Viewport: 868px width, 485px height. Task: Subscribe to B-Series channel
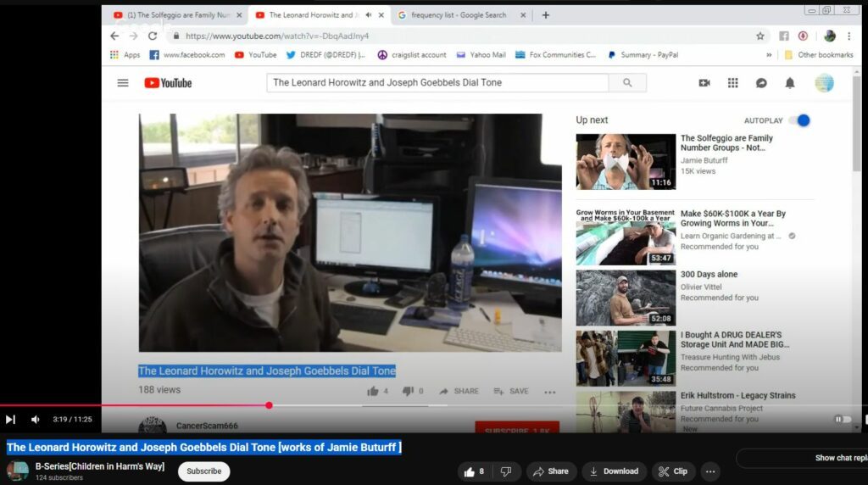(203, 471)
